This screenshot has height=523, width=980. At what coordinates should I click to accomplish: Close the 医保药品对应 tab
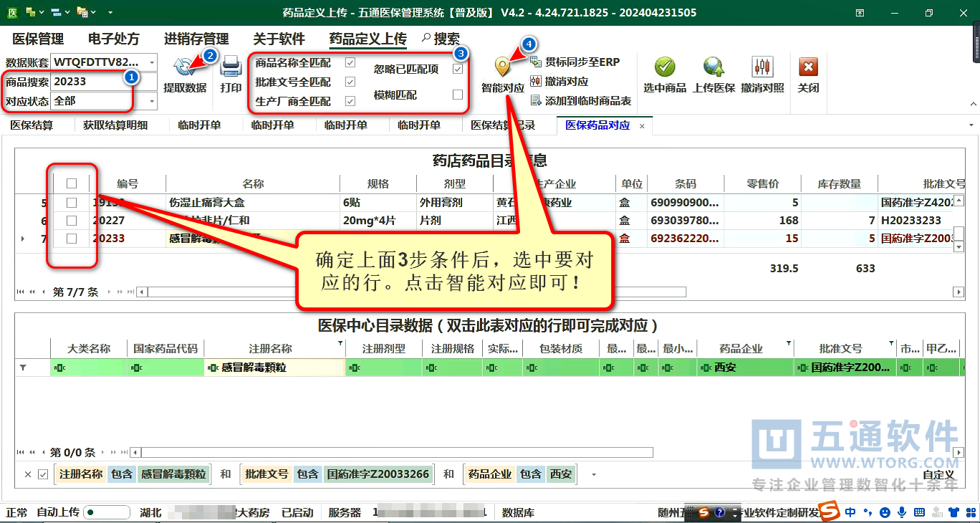pos(642,125)
